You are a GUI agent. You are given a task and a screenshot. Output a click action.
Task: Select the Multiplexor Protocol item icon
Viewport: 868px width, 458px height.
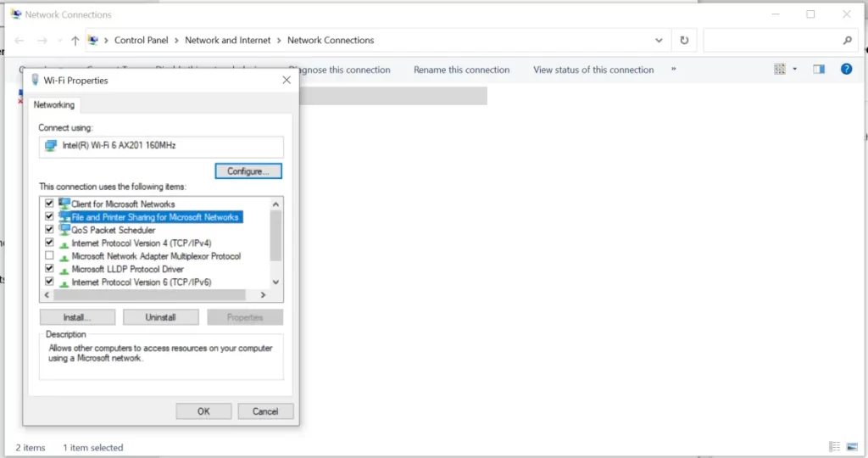64,257
